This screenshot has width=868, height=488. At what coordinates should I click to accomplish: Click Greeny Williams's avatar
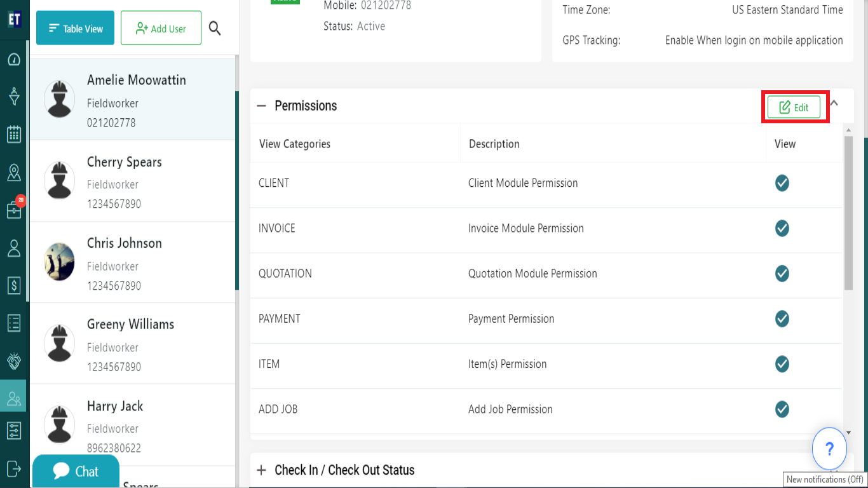[x=59, y=344]
